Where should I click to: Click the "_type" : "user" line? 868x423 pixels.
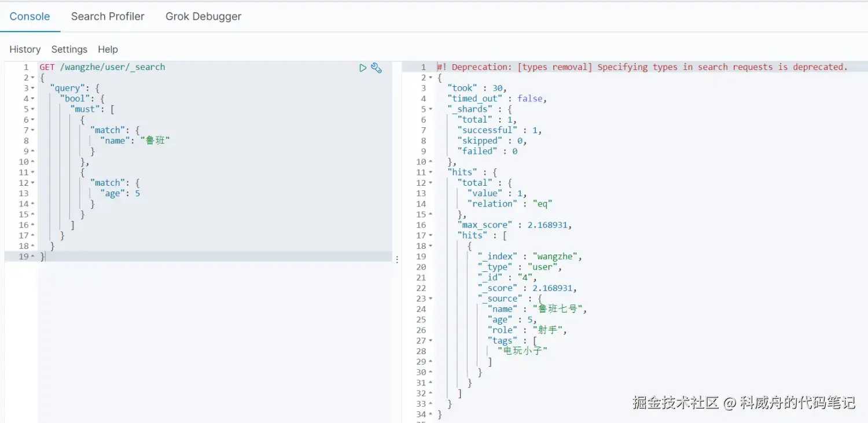coord(520,267)
